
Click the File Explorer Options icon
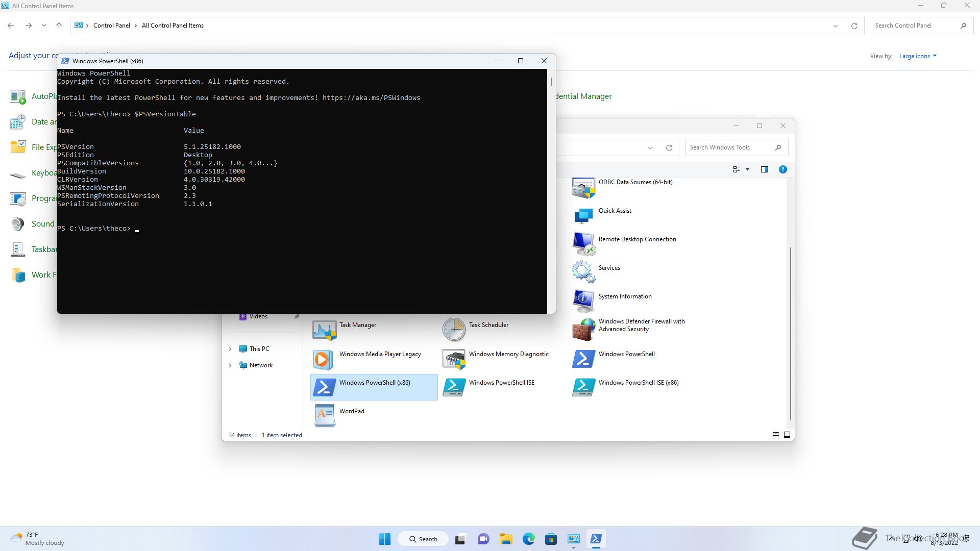coord(18,147)
